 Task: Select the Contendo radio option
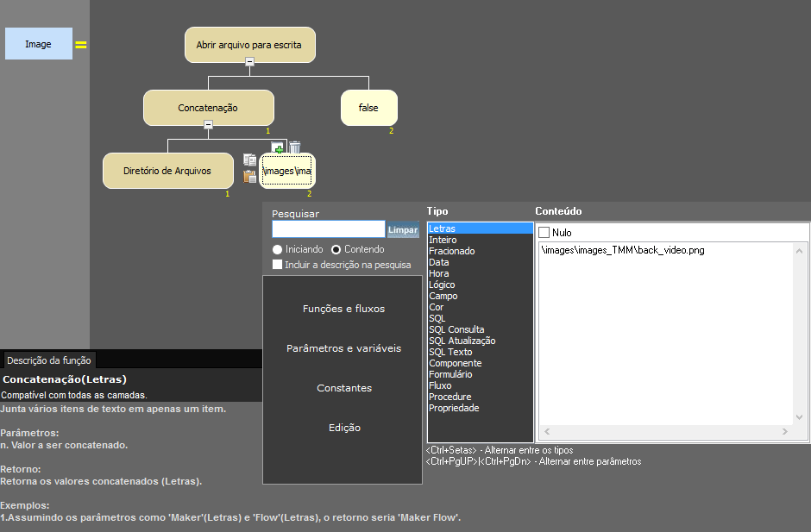(336, 249)
